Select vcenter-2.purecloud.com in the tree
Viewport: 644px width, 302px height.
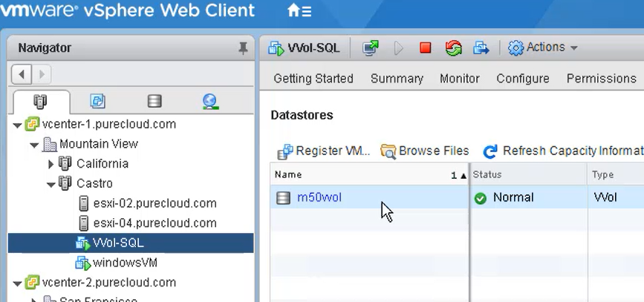pyautogui.click(x=109, y=282)
